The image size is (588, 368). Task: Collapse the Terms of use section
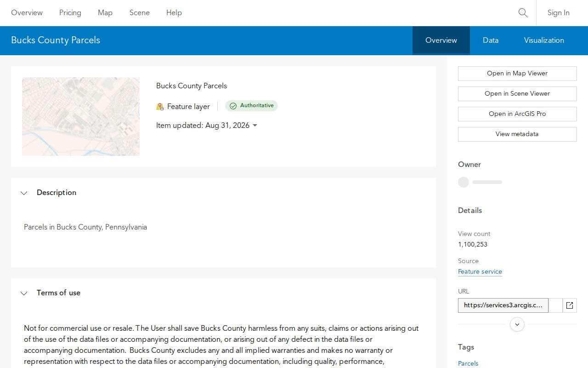24,293
